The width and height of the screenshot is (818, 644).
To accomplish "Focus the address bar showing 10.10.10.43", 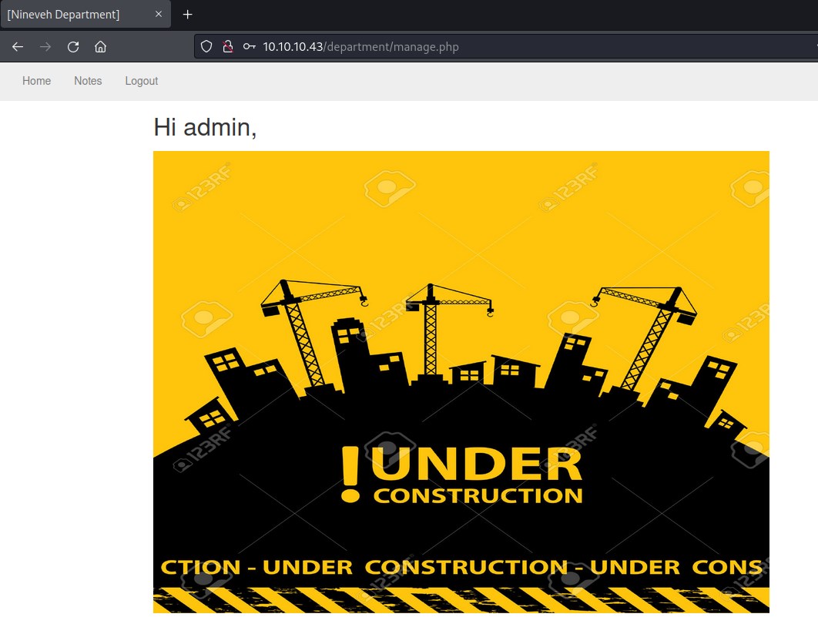I will [x=462, y=47].
